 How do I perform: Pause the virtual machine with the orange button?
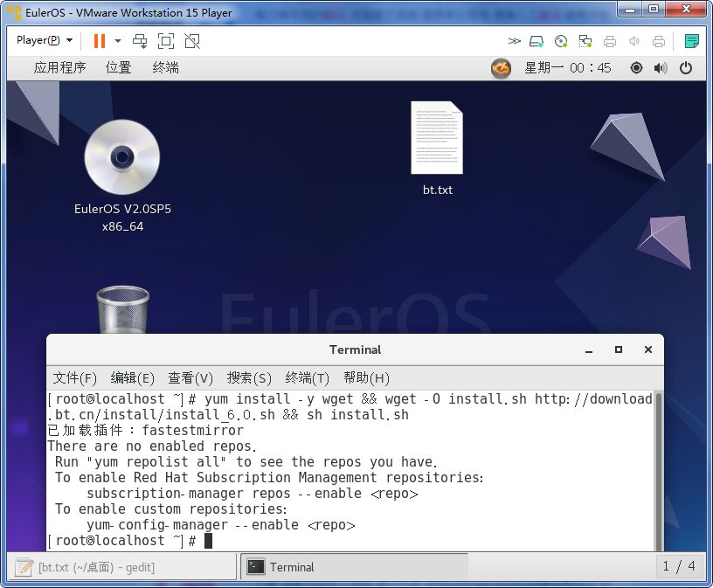coord(99,41)
